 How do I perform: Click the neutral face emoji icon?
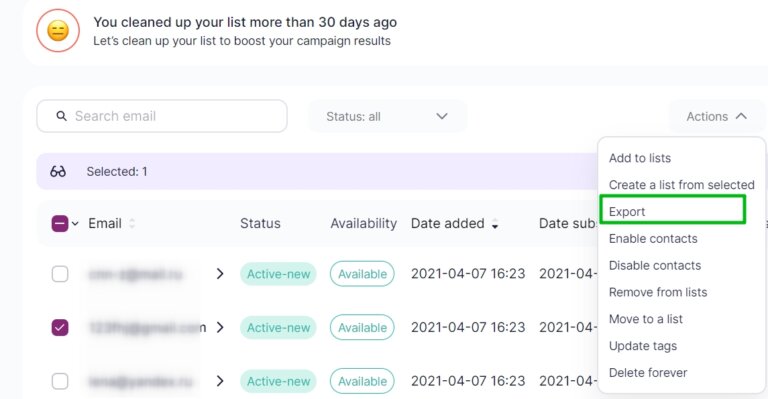click(x=58, y=31)
